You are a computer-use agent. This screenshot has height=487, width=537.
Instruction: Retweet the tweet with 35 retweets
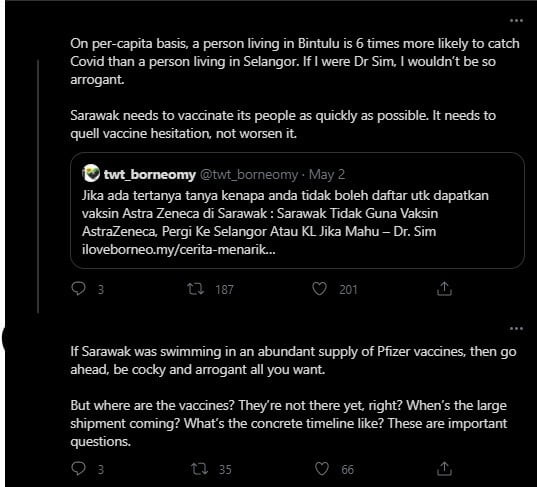point(199,469)
